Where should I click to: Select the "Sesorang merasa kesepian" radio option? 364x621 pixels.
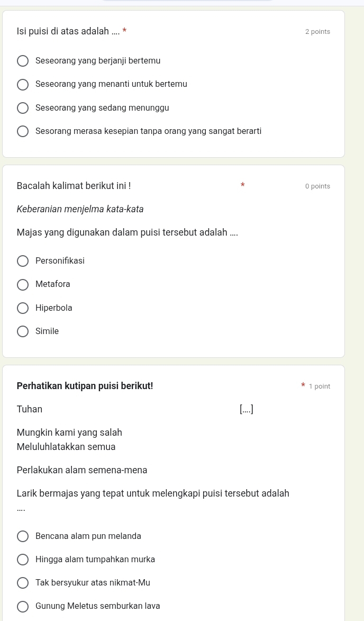[x=23, y=131]
